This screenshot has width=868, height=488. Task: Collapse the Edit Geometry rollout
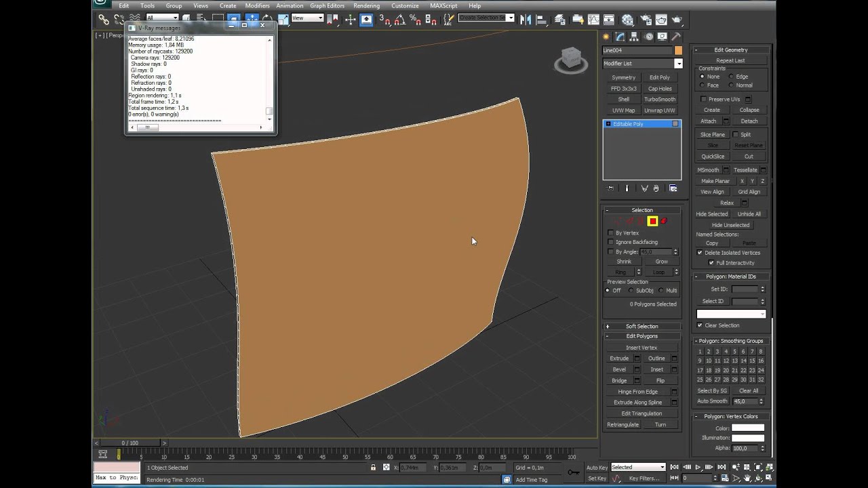click(731, 49)
